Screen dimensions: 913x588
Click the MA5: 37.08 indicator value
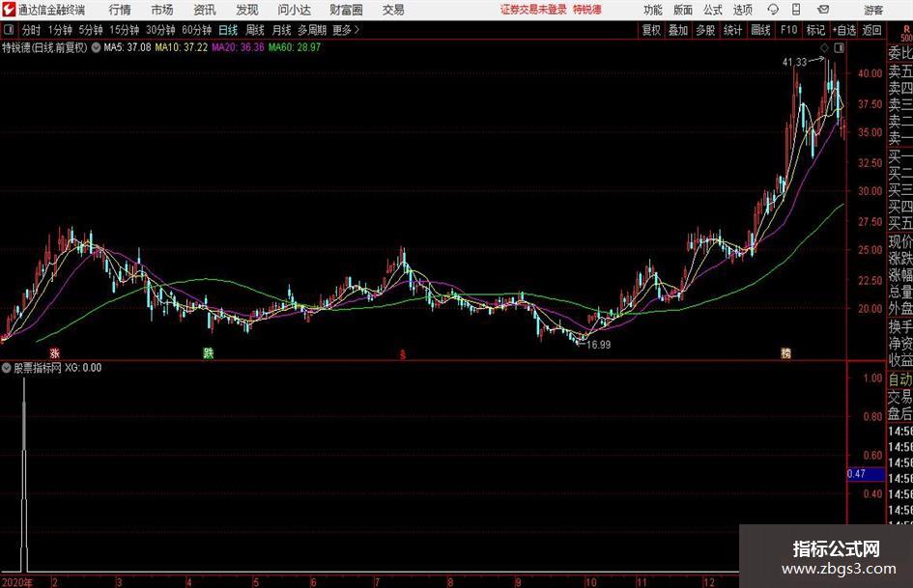pos(127,47)
